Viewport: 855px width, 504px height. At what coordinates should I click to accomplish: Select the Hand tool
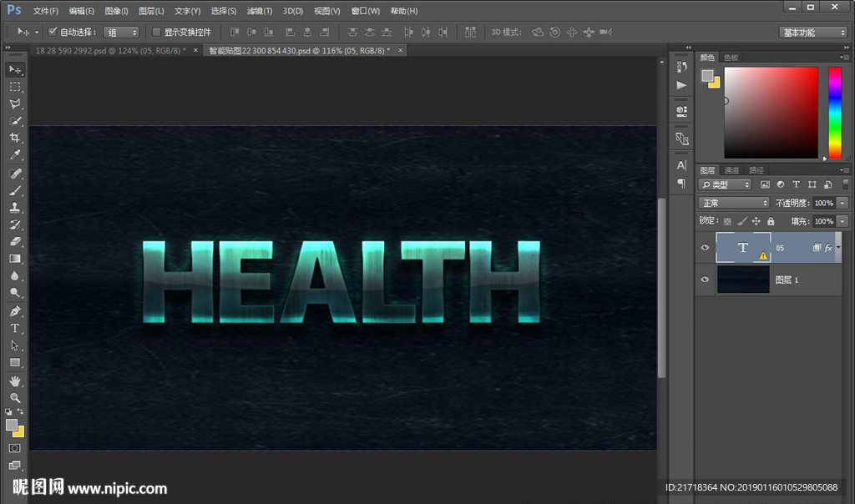[x=15, y=381]
